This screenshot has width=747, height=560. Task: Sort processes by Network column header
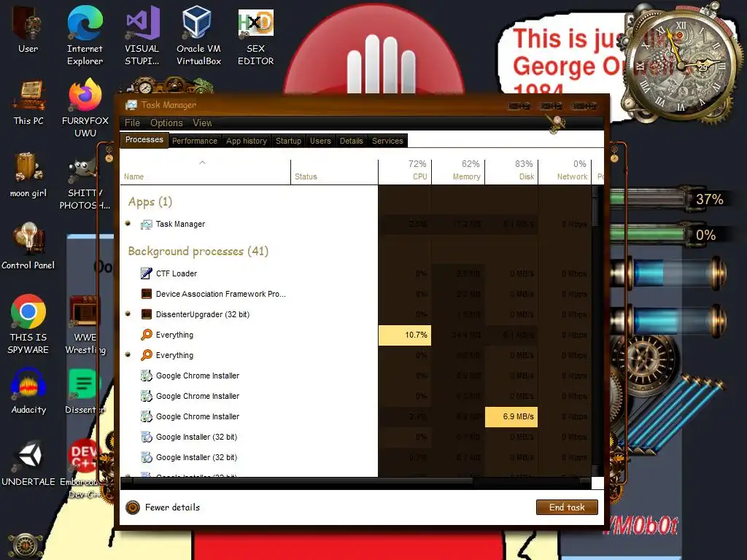pos(565,171)
